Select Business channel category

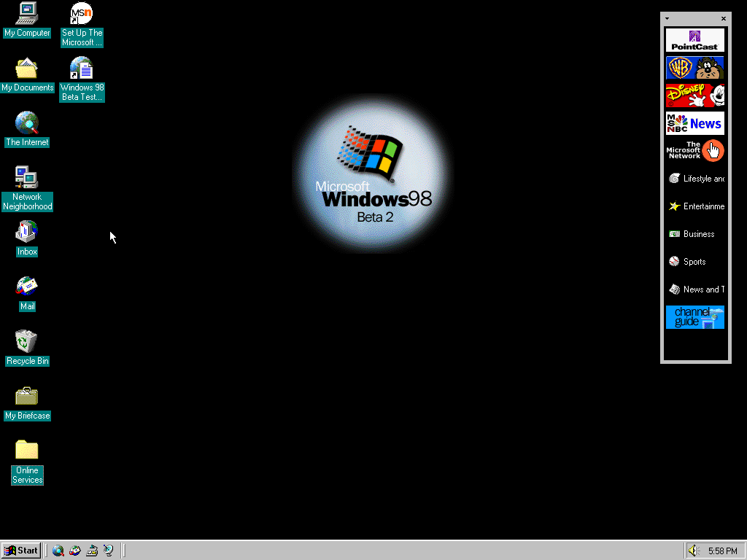pyautogui.click(x=695, y=234)
